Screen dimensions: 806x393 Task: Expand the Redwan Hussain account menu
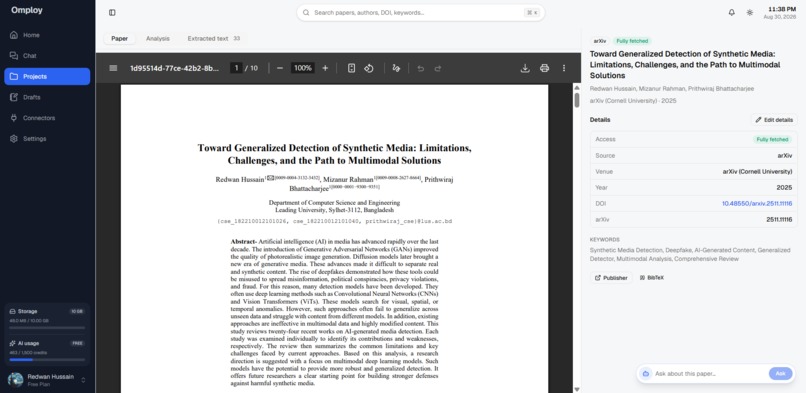tap(46, 380)
